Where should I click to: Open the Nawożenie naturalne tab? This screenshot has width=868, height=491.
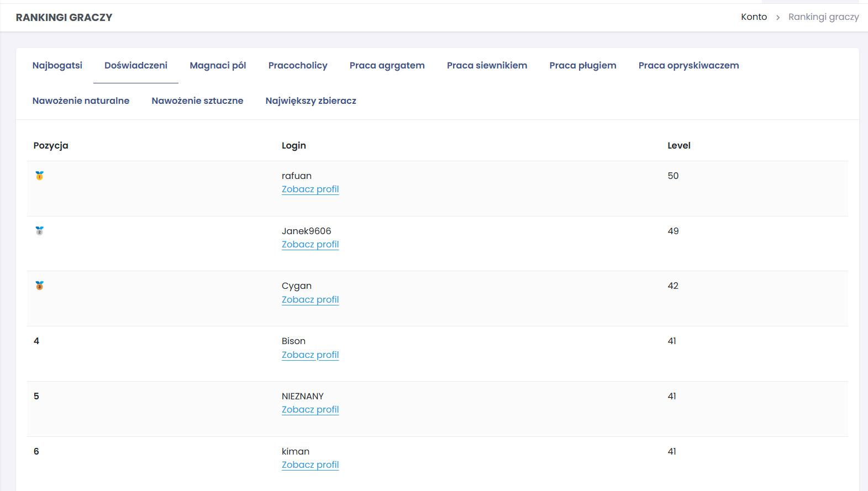pos(81,101)
